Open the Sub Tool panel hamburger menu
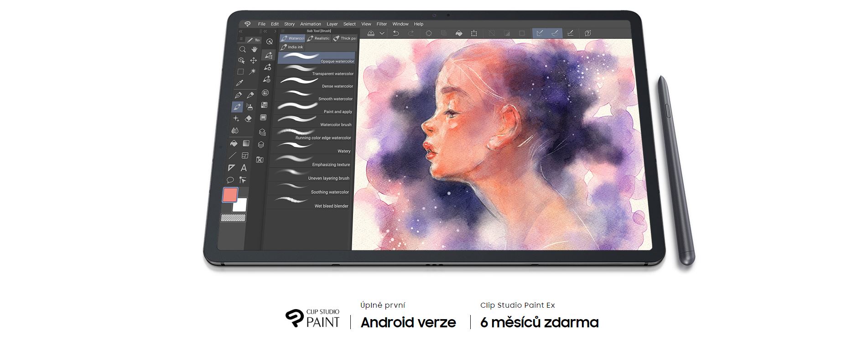Screen dimensions: 868x341 [282, 31]
